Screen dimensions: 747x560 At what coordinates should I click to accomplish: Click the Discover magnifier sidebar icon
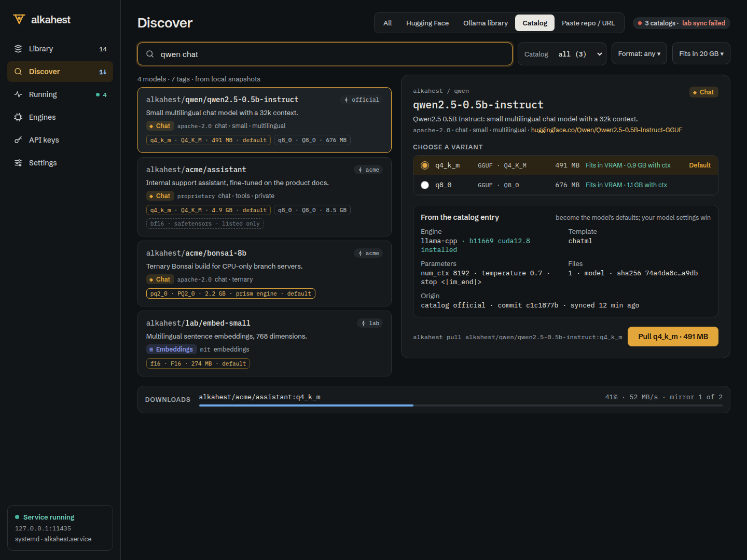(18, 72)
